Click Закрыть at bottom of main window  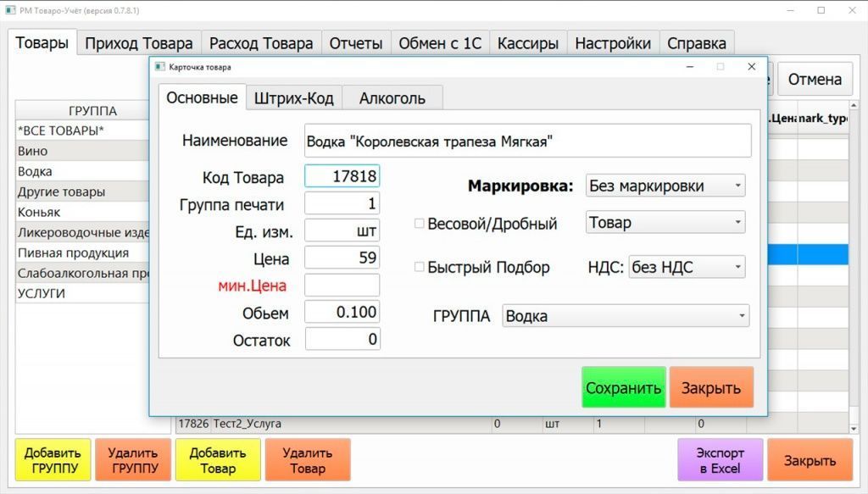(x=810, y=460)
